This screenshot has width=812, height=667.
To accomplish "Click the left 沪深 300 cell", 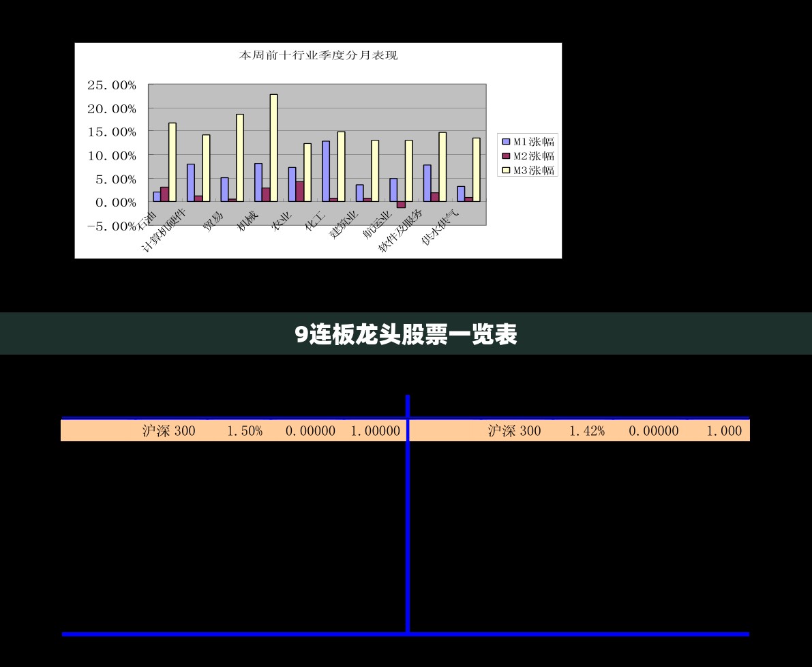I will pos(169,431).
